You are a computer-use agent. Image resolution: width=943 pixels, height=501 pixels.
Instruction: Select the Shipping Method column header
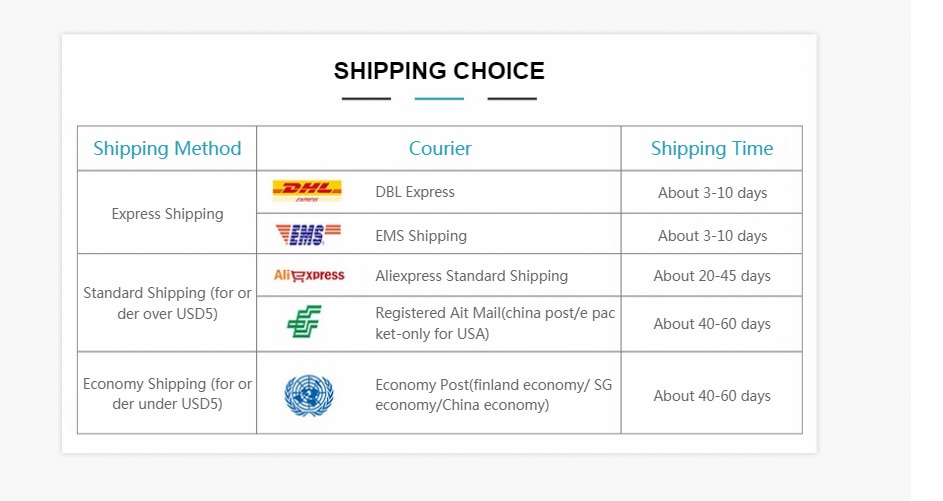click(x=167, y=148)
